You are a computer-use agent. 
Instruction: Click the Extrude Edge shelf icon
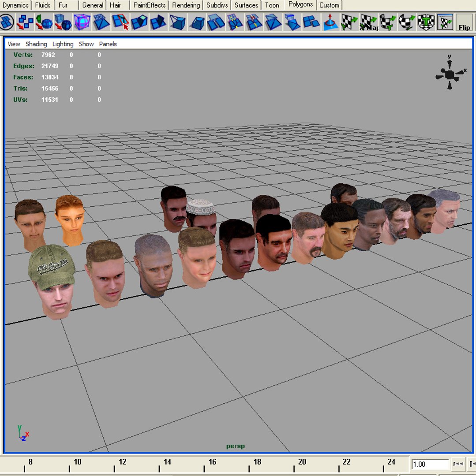coord(158,22)
